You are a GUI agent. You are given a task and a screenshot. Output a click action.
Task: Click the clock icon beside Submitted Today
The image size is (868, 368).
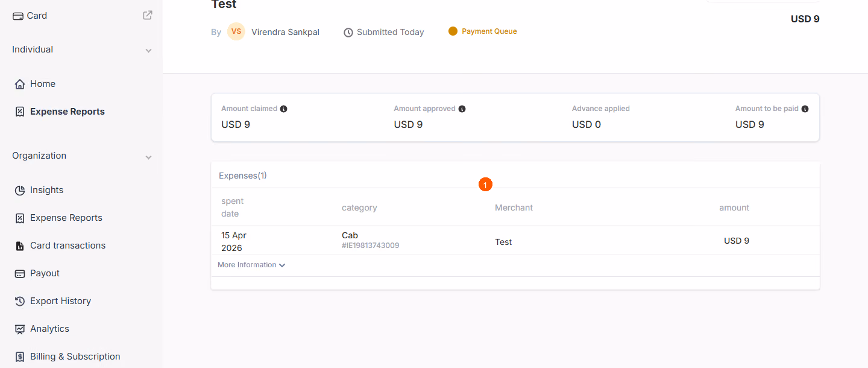[x=348, y=33]
